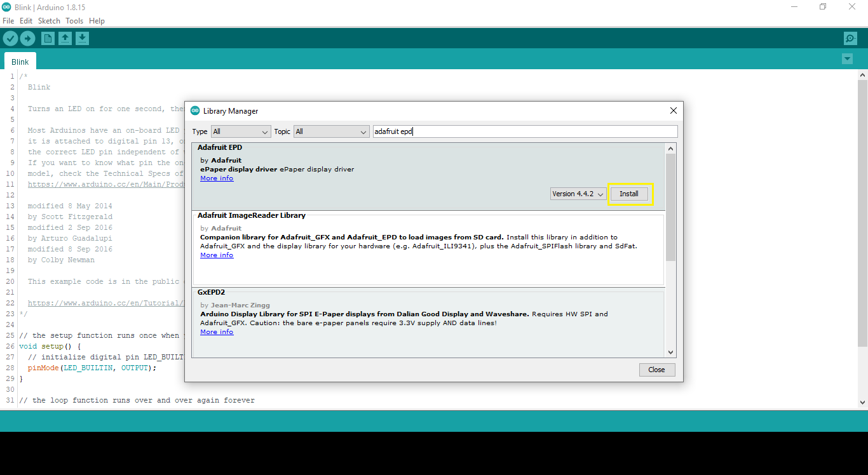Expand the tab options arrow dropdown
Viewport: 868px width, 475px height.
[x=847, y=59]
